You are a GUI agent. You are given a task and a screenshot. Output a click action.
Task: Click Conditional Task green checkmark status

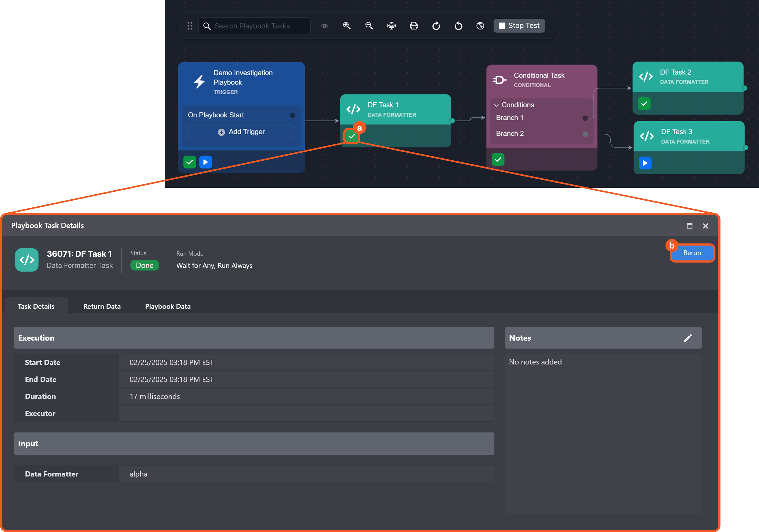point(498,160)
